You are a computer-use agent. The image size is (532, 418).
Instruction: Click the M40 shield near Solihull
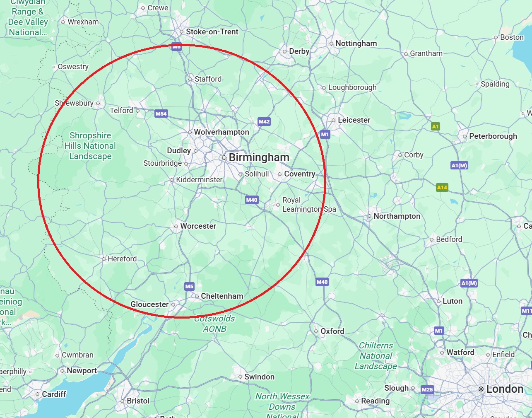tap(252, 200)
